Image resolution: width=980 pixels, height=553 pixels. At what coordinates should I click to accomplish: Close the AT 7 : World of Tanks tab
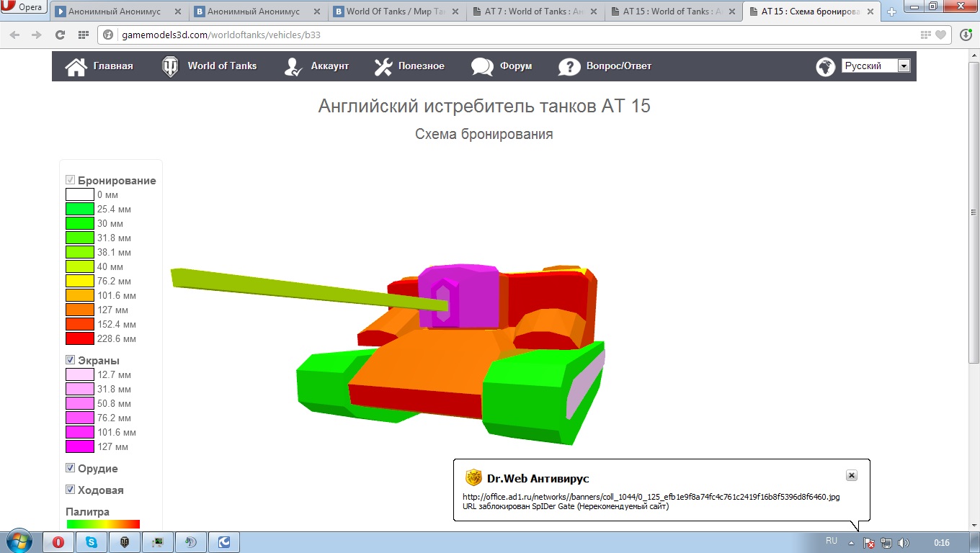tap(594, 12)
